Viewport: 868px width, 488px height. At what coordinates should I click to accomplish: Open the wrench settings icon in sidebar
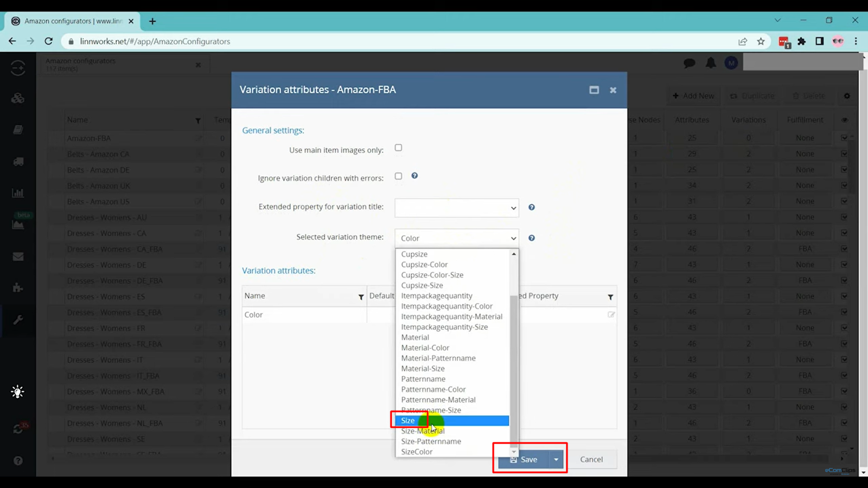[x=18, y=320]
